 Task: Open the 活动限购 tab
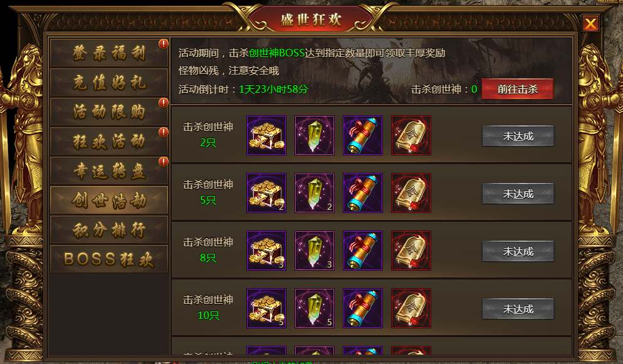(x=109, y=112)
